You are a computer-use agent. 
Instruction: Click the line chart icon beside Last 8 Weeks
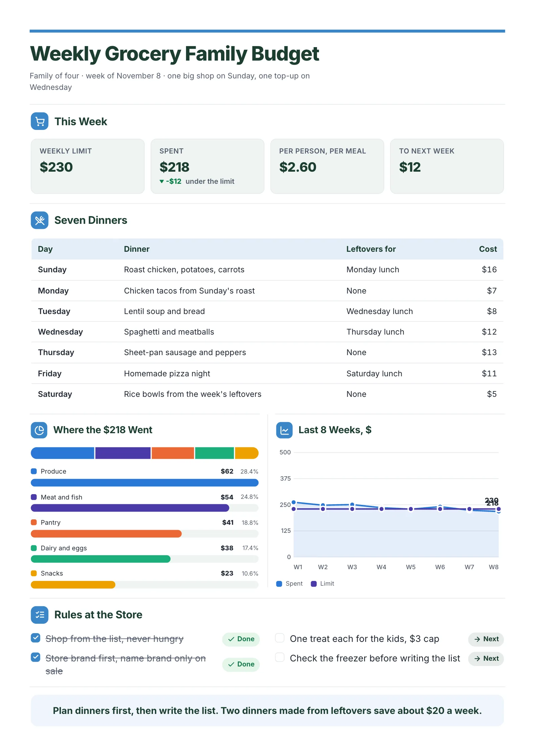(284, 430)
